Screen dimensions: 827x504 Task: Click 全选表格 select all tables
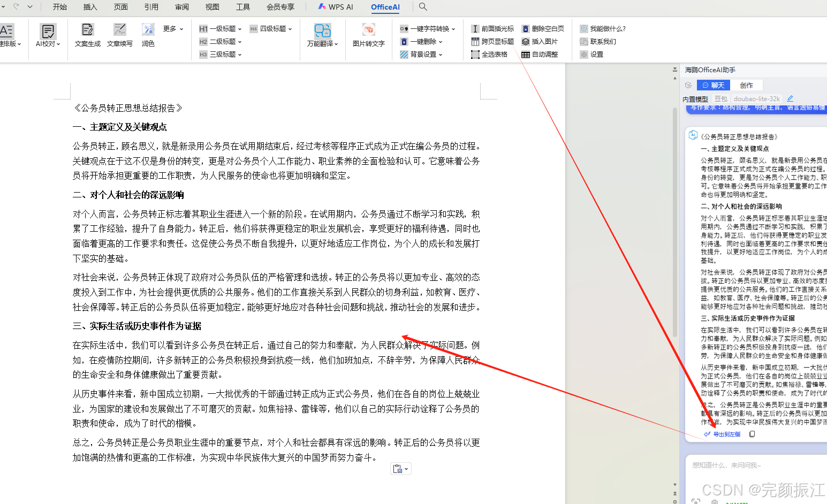tap(489, 55)
